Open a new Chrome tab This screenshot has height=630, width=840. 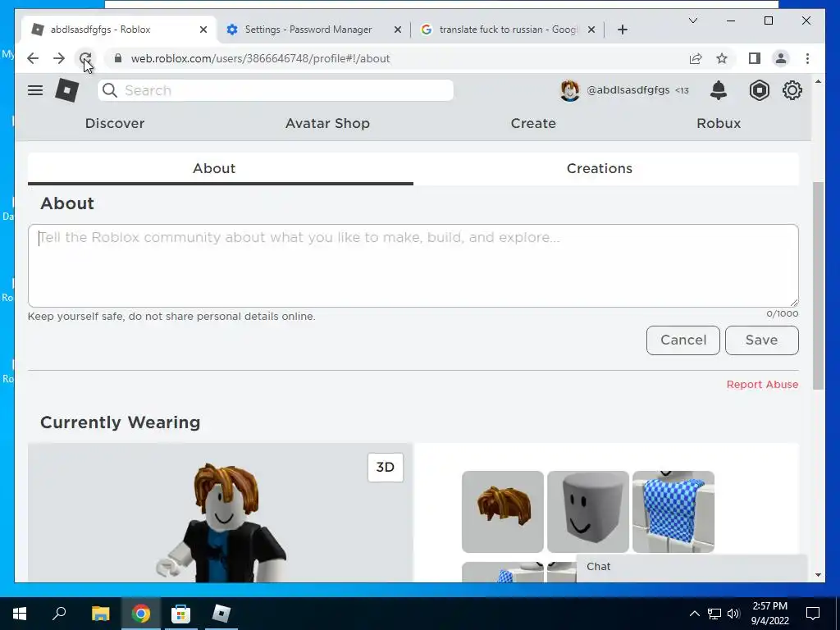point(622,30)
